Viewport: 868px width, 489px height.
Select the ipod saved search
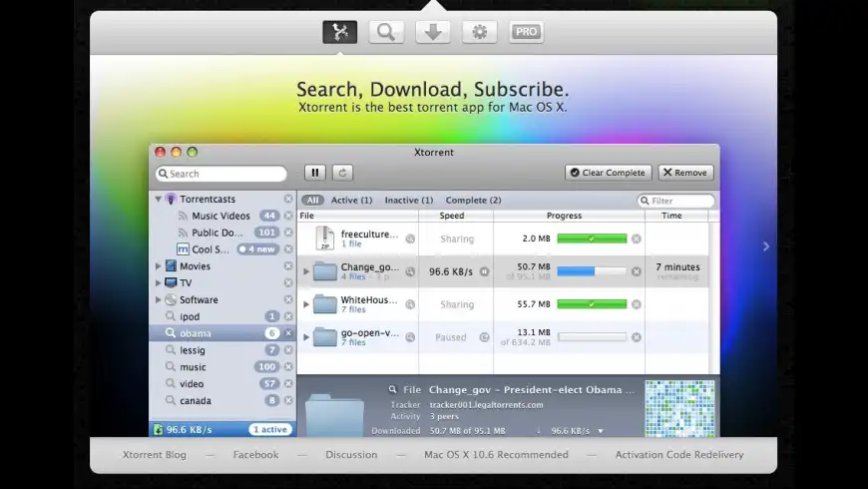(221, 316)
